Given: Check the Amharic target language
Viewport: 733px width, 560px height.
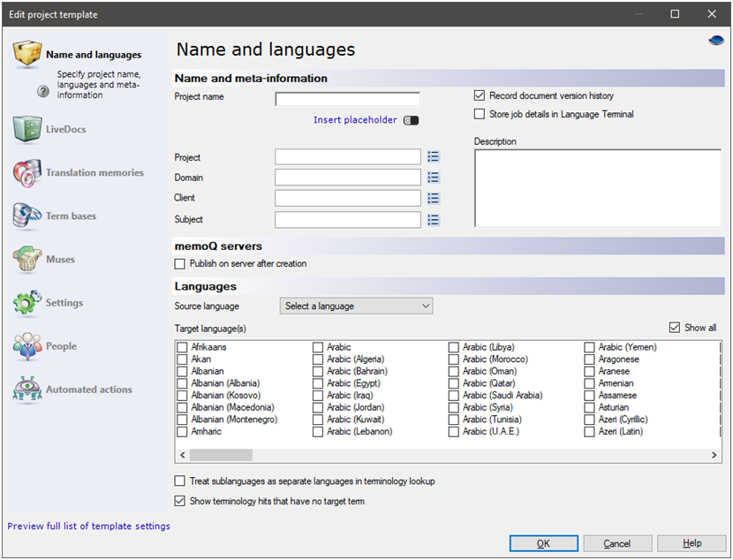Looking at the screenshot, I should [x=182, y=432].
